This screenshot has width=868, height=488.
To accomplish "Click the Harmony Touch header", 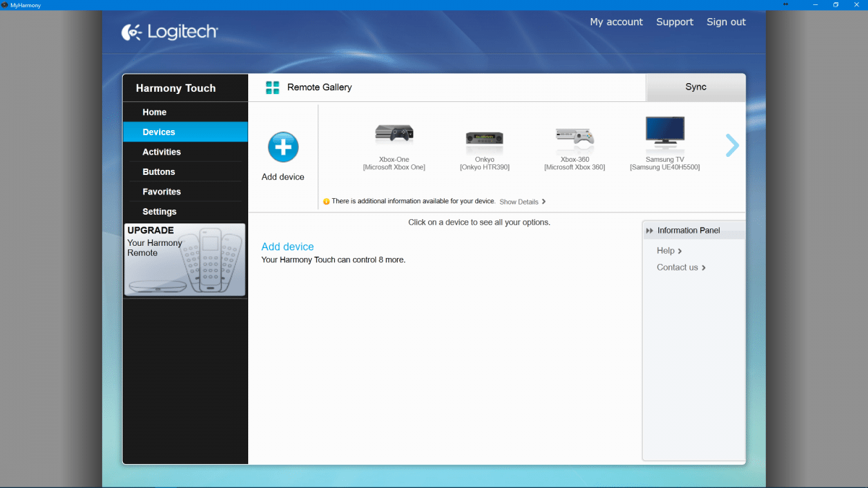I will [176, 88].
